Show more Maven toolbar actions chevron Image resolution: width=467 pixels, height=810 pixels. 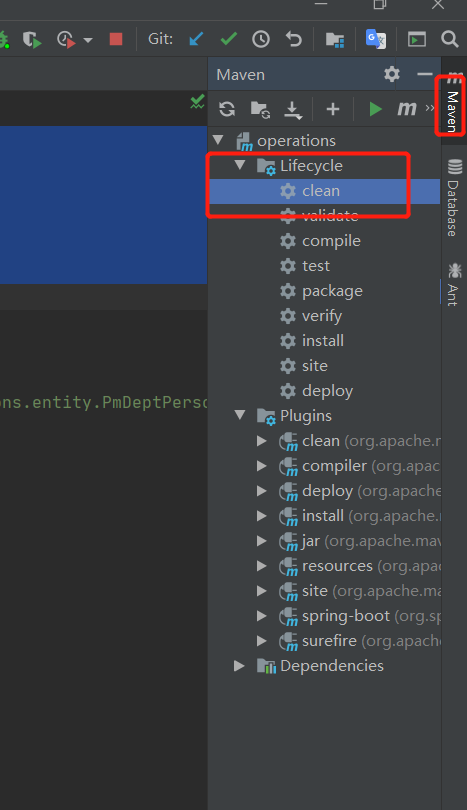click(430, 108)
